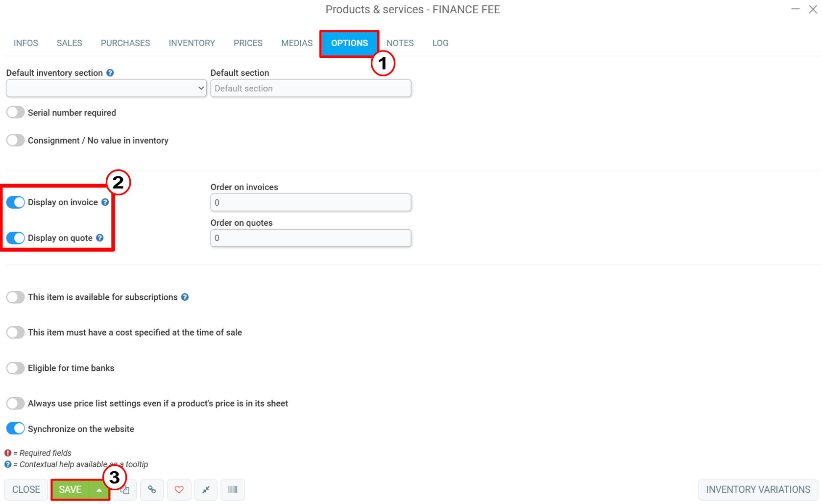Disable Synchronize on the website toggle
Viewport: 822px width, 504px height.
(15, 428)
